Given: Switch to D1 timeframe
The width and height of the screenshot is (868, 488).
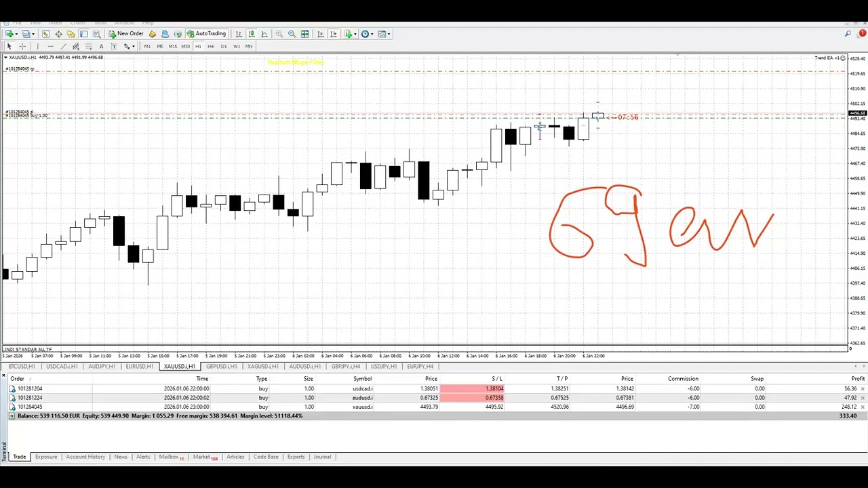Looking at the screenshot, I should 224,46.
